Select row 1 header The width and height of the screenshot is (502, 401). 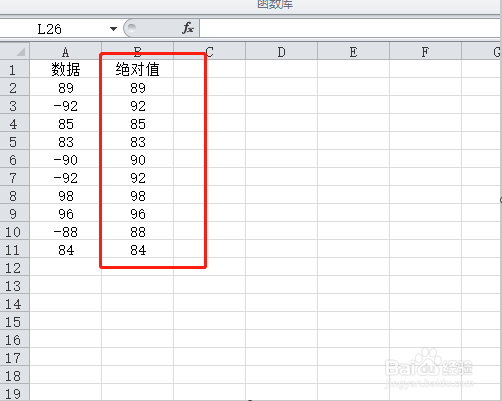[15, 69]
